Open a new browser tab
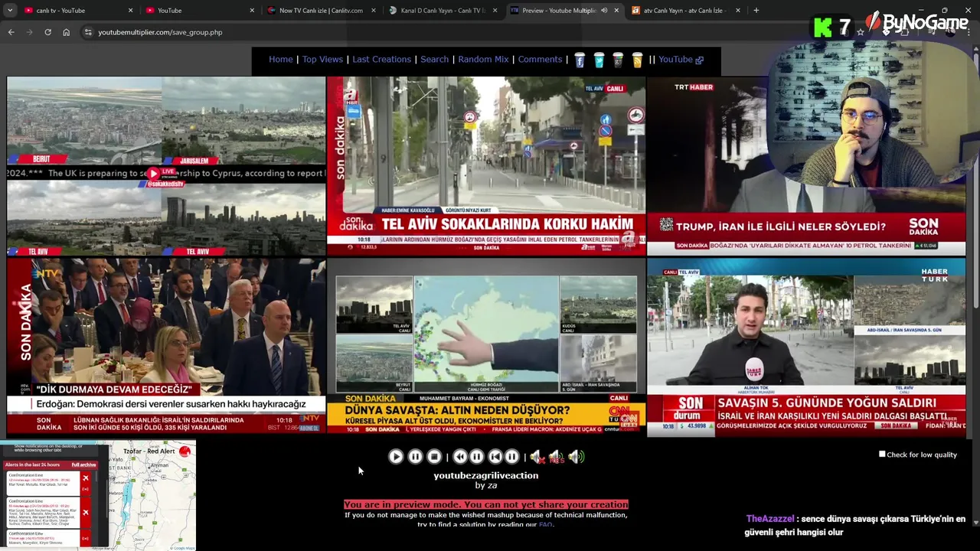 (x=756, y=11)
